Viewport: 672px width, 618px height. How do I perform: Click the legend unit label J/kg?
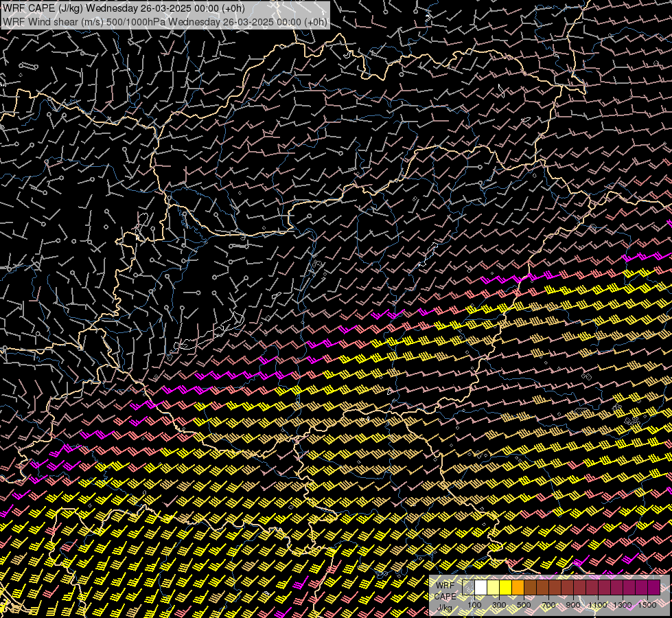tap(444, 608)
